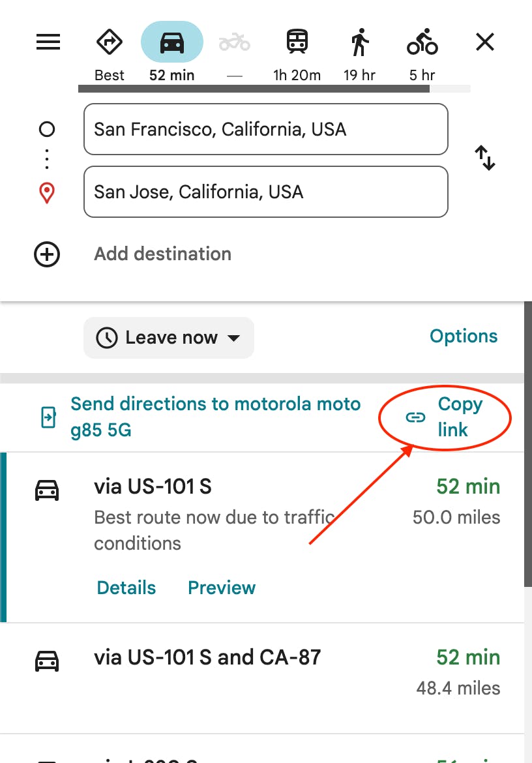Select Best travel mode icon

click(109, 43)
